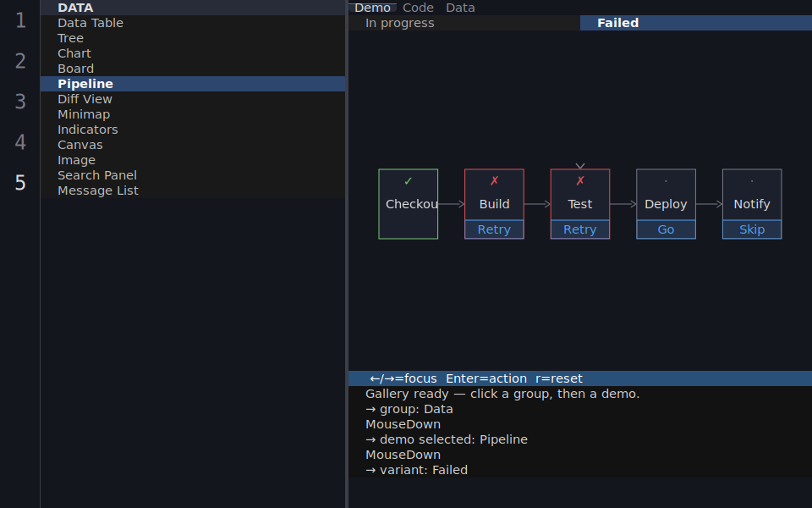This screenshot has width=812, height=508.
Task: Open the Search Panel demo
Action: click(193, 175)
